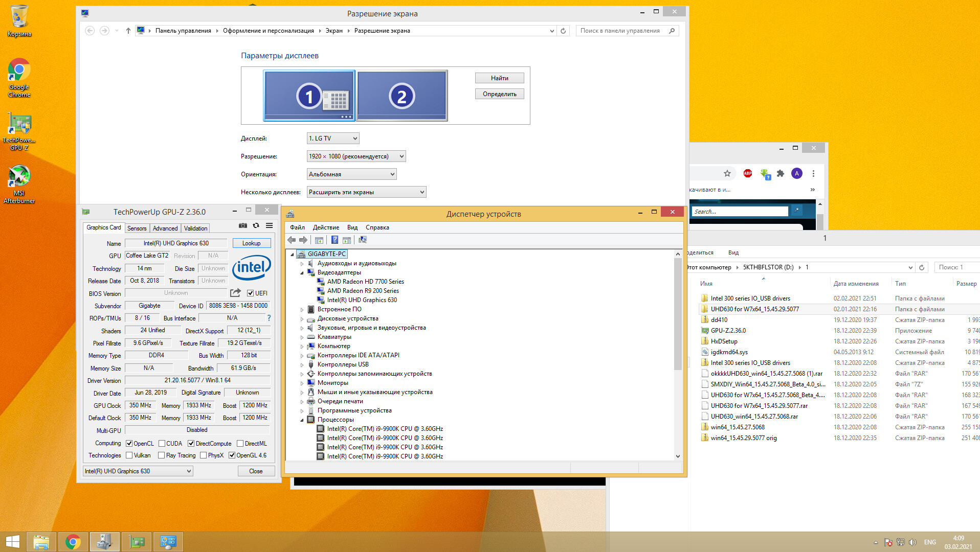
Task: Open GPU selector dropdown in GPU-Z
Action: [138, 471]
